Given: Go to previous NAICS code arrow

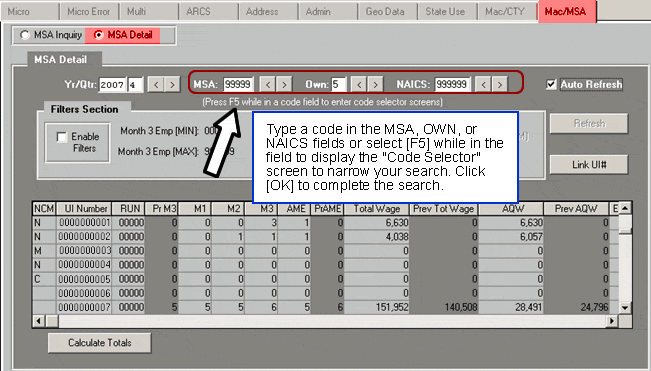Looking at the screenshot, I should [x=484, y=85].
